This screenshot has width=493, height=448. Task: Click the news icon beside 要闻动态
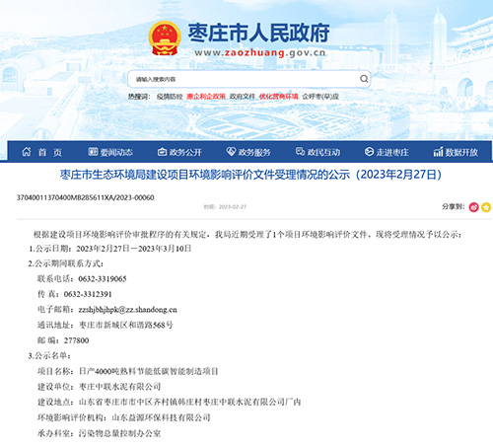pyautogui.click(x=93, y=152)
